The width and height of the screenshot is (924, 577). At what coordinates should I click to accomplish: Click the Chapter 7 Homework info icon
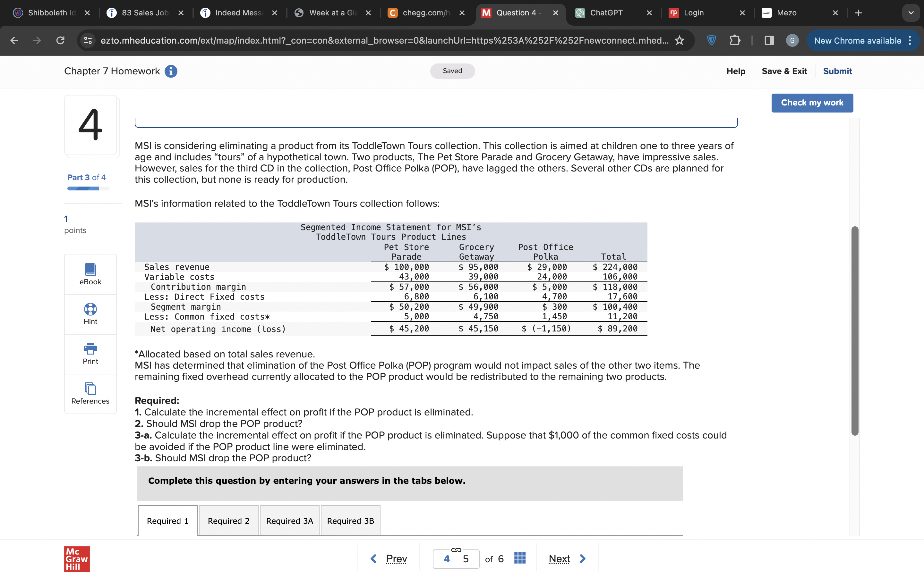point(171,71)
